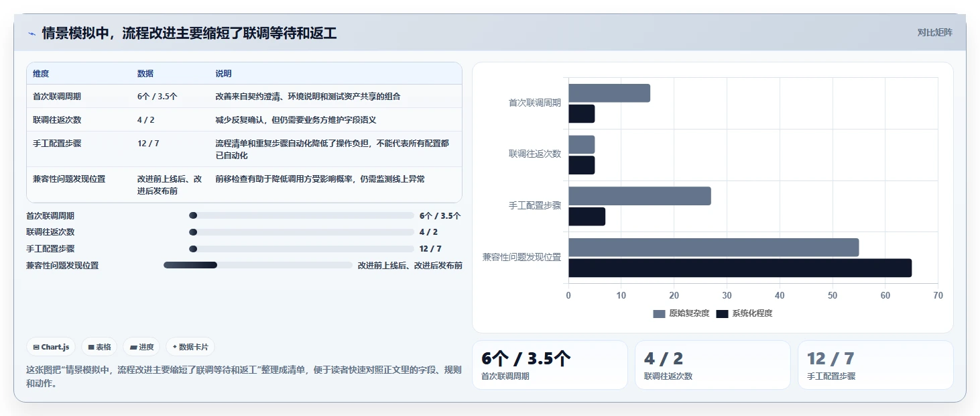The image size is (980, 416).
Task: Select the 表格 chip
Action: tap(99, 347)
